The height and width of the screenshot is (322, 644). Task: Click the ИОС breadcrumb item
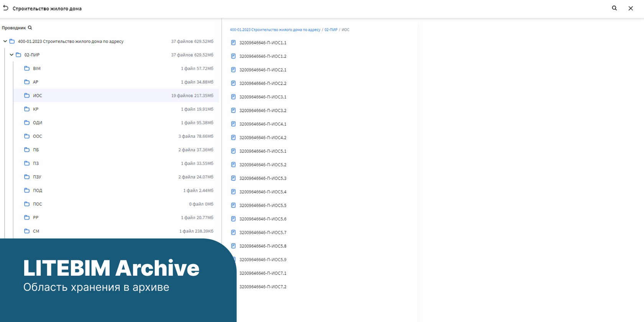(345, 29)
